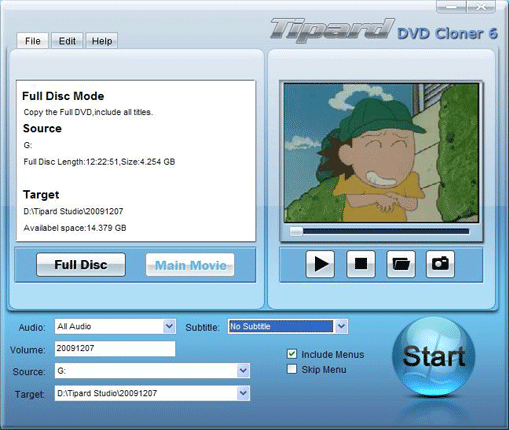
Task: Open the File menu
Action: click(x=33, y=41)
